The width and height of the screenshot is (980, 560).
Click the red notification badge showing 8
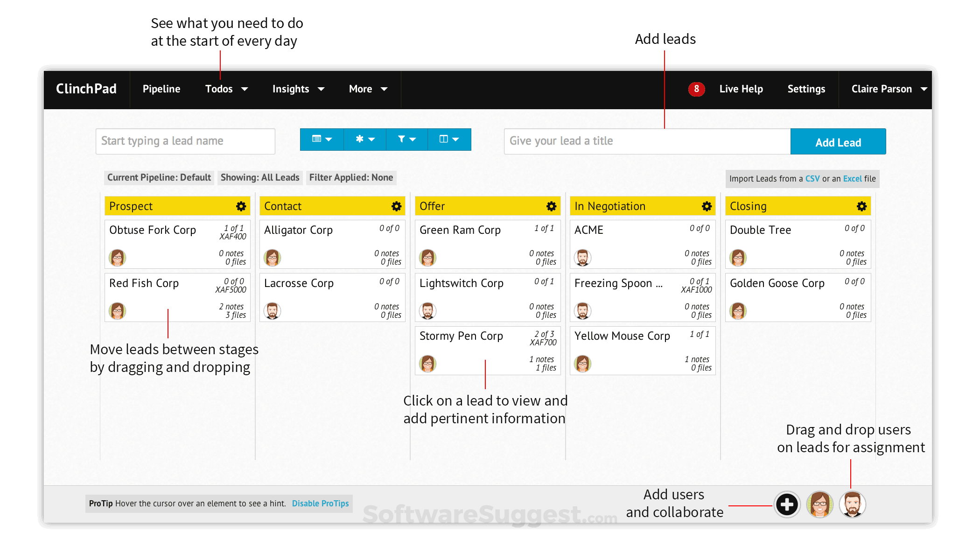(x=696, y=89)
